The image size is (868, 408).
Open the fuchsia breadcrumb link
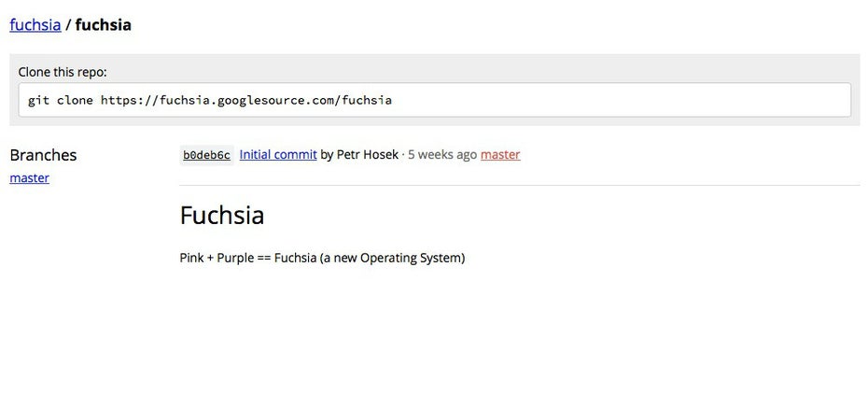(x=35, y=25)
